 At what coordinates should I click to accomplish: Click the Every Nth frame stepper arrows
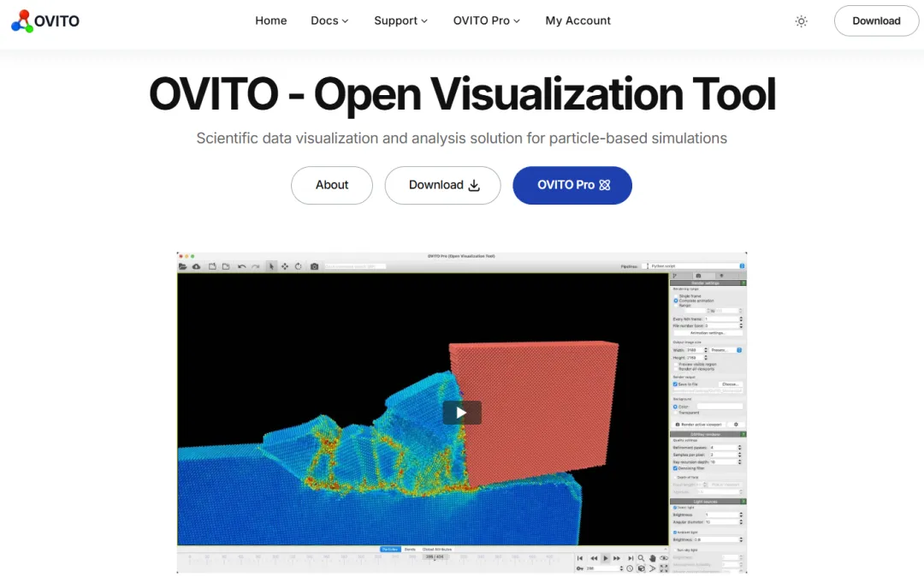pyautogui.click(x=741, y=319)
